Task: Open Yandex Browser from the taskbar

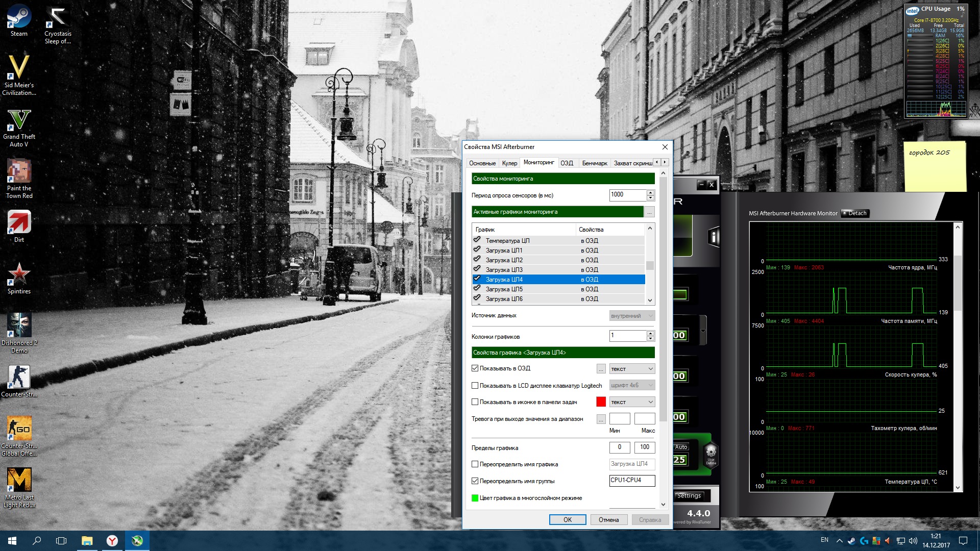Action: click(112, 541)
